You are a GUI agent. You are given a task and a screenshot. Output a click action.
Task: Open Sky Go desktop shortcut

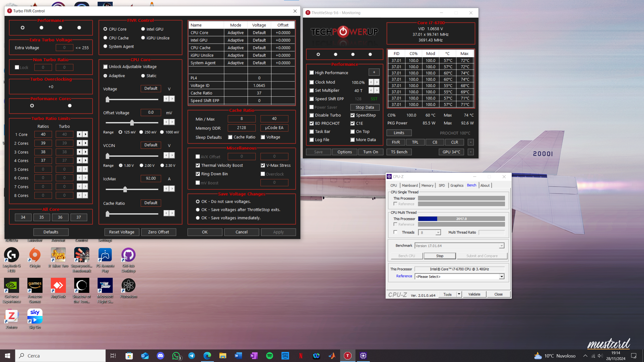[35, 319]
